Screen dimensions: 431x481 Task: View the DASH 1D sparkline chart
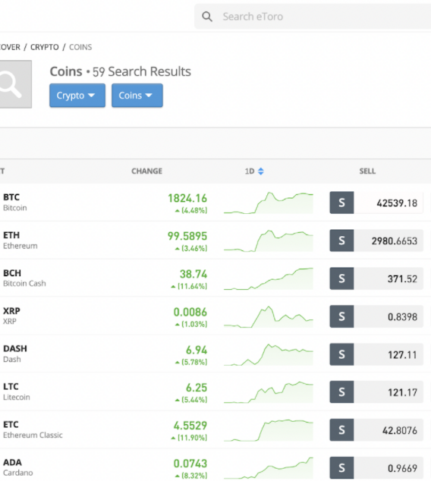click(x=269, y=354)
